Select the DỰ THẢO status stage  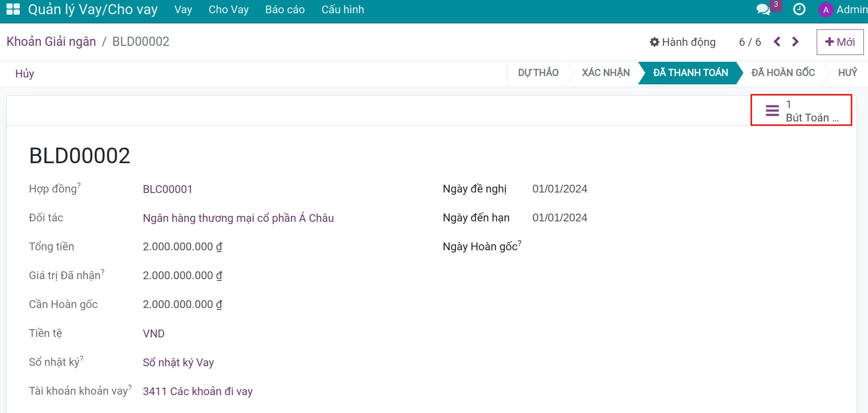click(538, 72)
